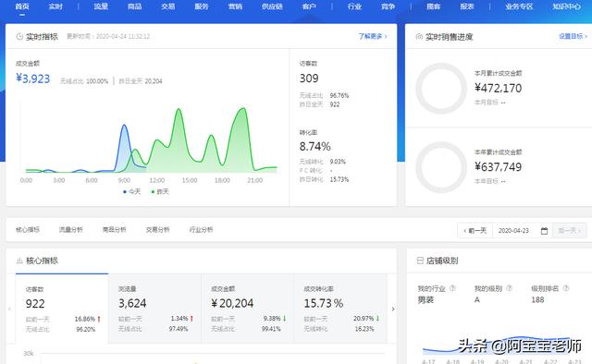Click the icon beside 实时销售进度
The height and width of the screenshot is (364, 592).
(x=419, y=37)
